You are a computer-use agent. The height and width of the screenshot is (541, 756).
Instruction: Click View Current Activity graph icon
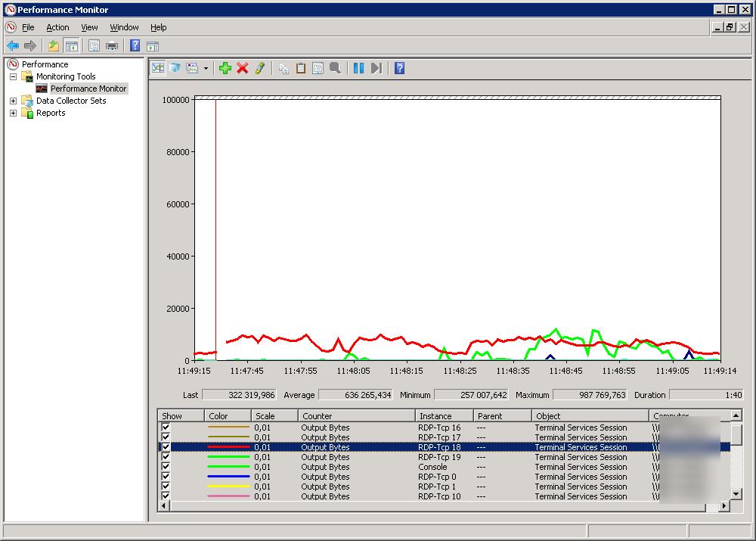(157, 68)
